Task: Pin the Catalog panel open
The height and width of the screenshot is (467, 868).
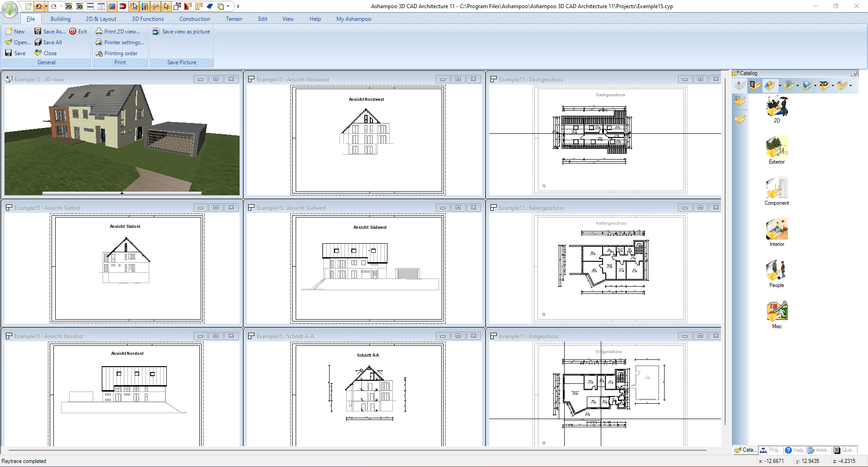Action: click(854, 73)
